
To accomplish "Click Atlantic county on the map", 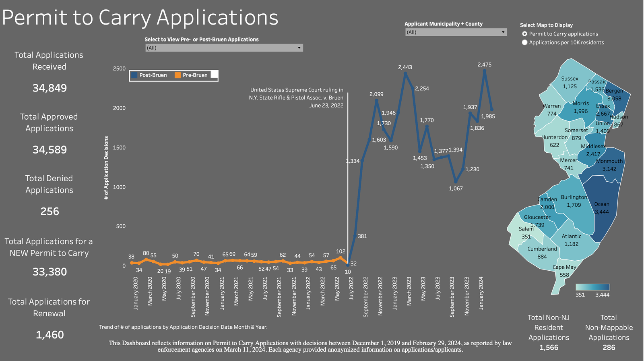I will [x=571, y=240].
